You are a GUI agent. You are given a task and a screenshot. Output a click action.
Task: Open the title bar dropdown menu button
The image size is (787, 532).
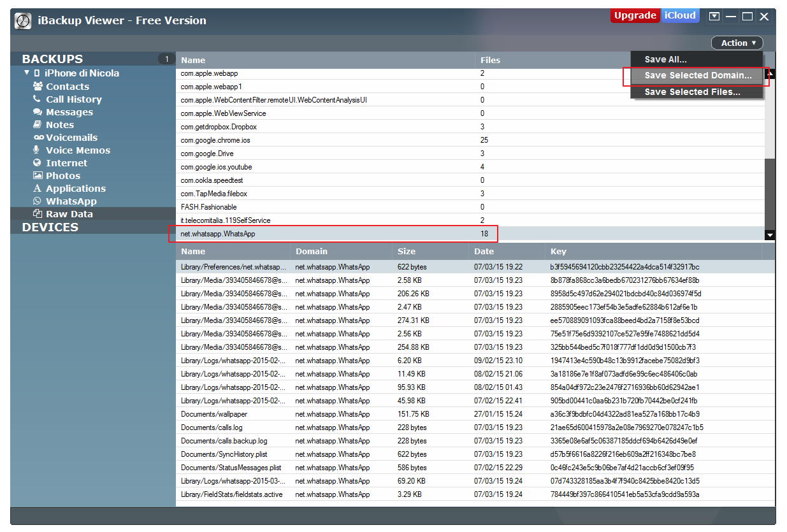tap(714, 16)
